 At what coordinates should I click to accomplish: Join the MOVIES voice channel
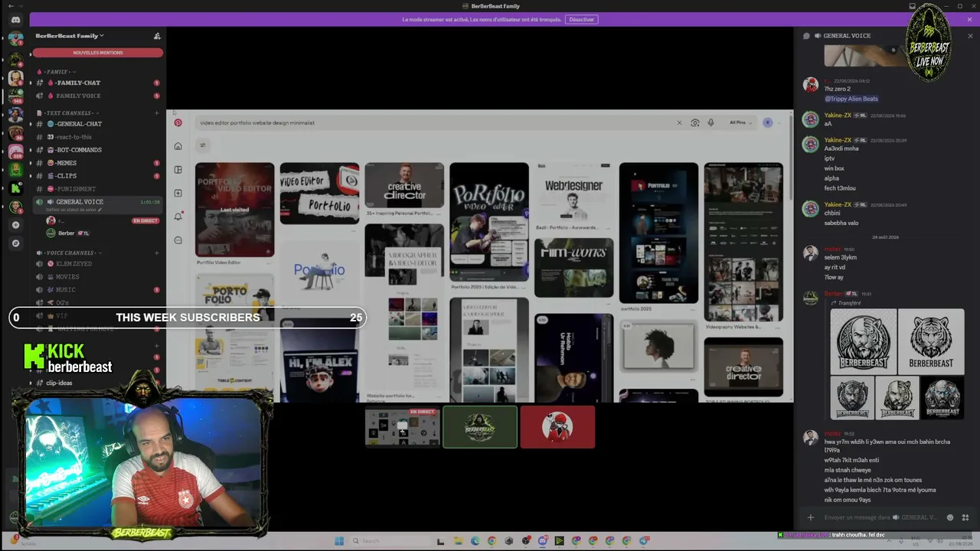[96, 277]
